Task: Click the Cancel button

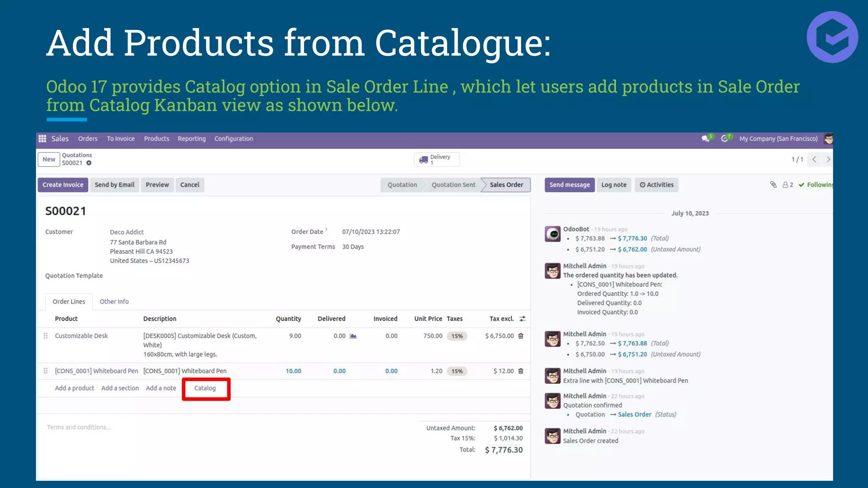Action: pos(190,185)
